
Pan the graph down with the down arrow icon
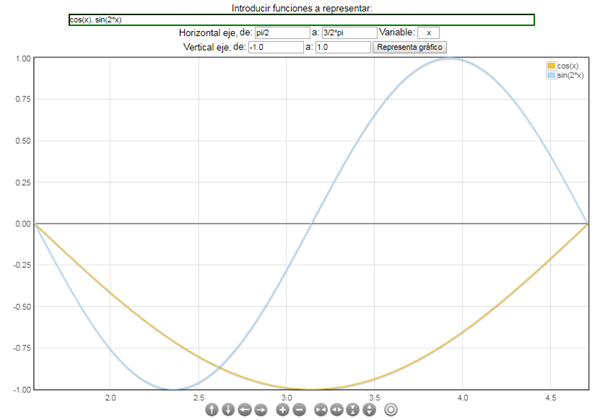[x=228, y=410]
